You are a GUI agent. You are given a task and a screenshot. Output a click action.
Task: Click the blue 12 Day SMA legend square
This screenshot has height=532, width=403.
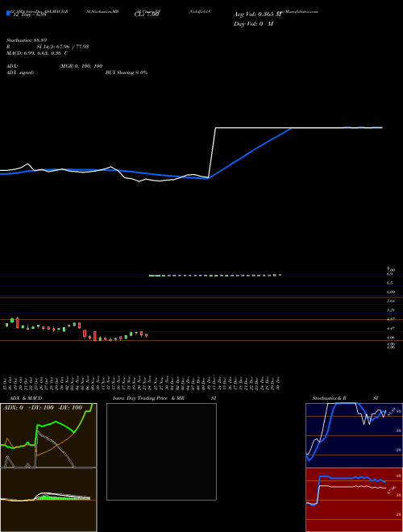tap(8, 14)
